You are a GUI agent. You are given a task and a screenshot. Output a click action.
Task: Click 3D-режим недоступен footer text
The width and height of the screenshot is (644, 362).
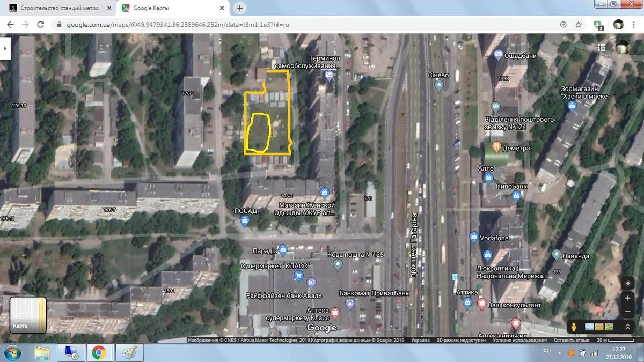(x=461, y=340)
